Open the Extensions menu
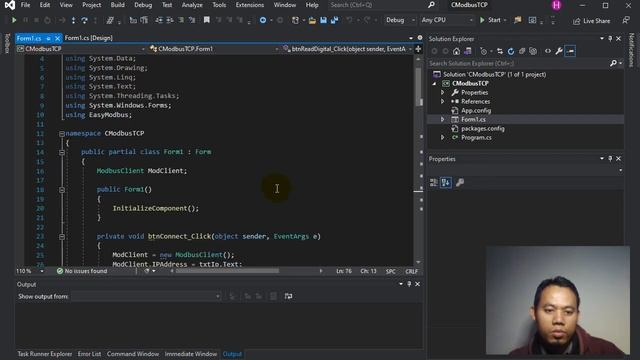640x360 pixels. 250,5
